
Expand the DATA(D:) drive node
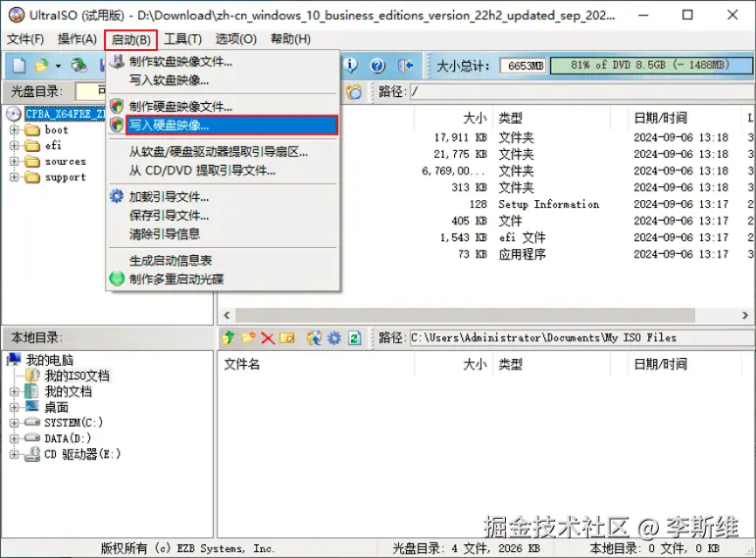(x=14, y=438)
